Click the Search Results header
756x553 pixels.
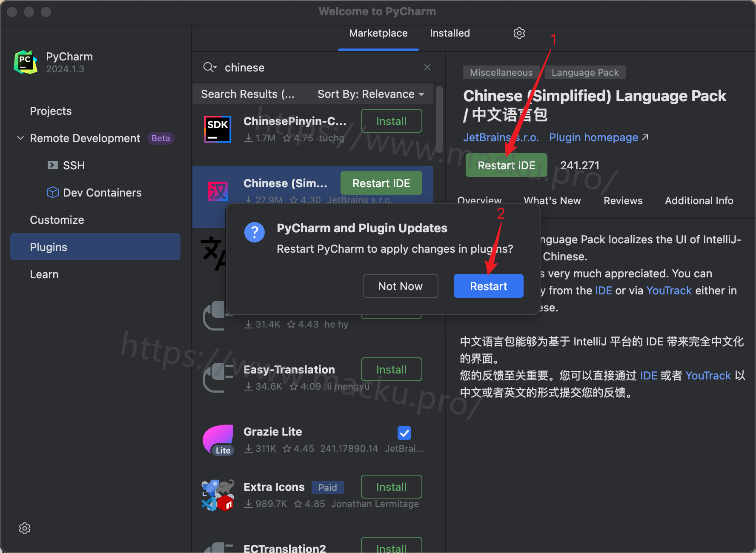(248, 94)
